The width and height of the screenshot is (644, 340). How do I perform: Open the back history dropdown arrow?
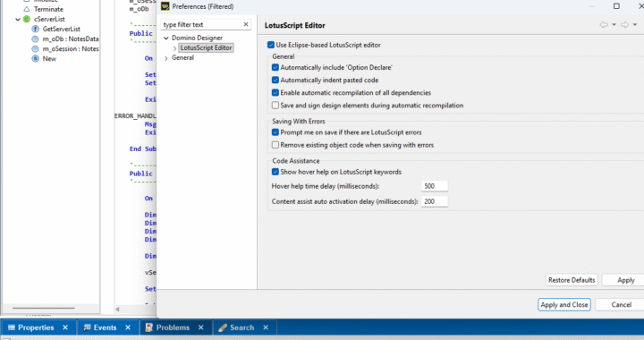(x=614, y=25)
